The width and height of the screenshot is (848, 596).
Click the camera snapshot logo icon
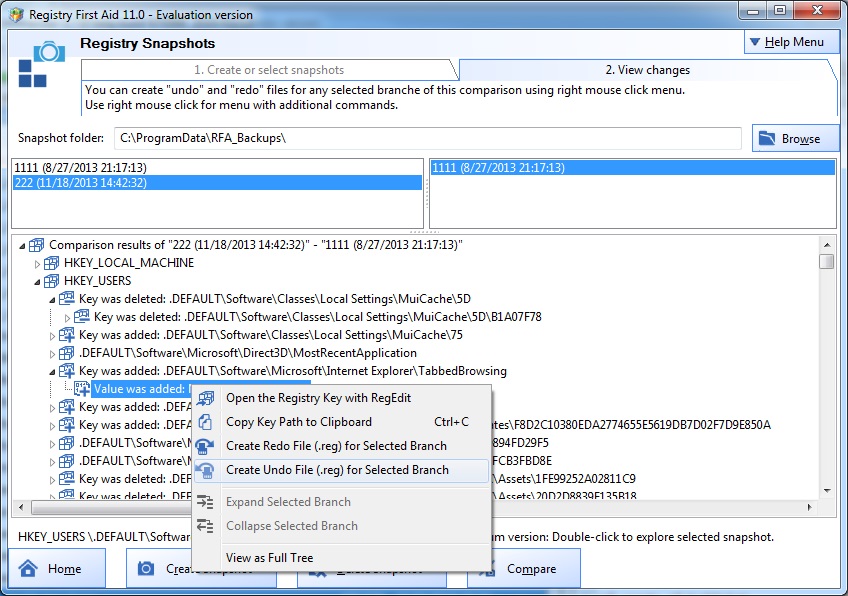[41, 64]
